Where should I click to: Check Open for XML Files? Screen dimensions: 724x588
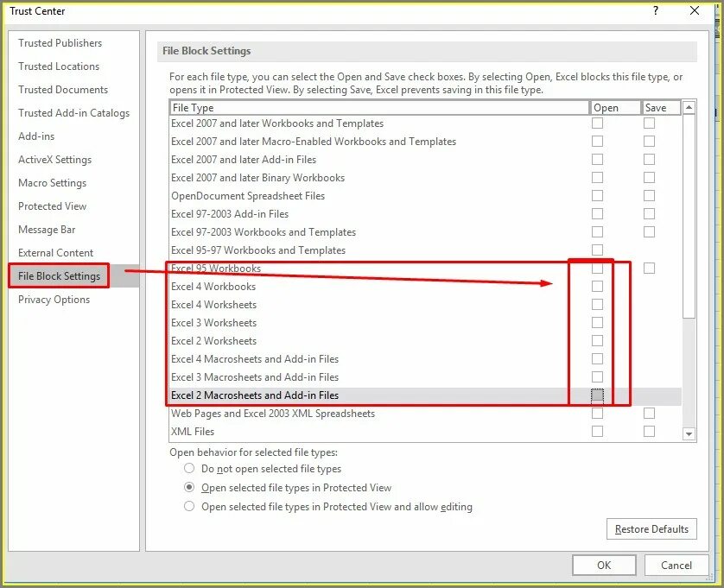[x=597, y=432]
